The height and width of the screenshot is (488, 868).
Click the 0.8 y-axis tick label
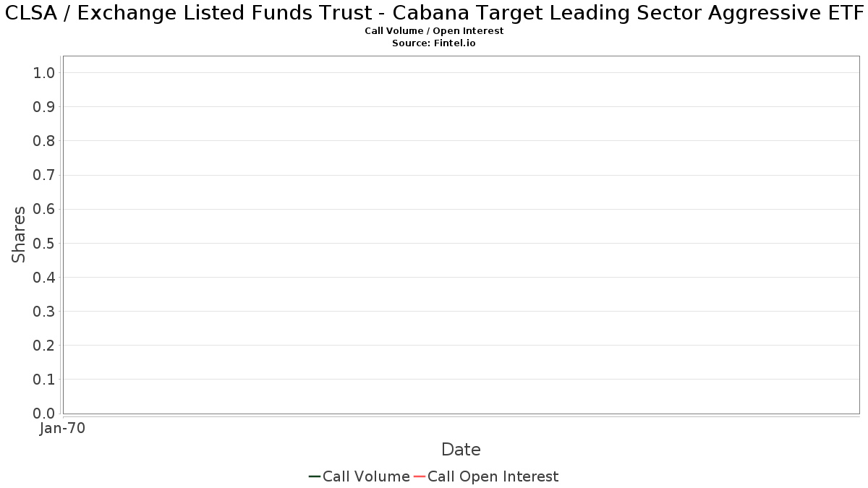pos(44,141)
